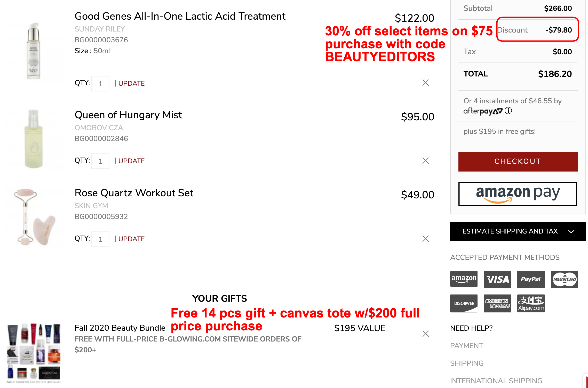The height and width of the screenshot is (388, 588).
Task: Click the Discover card icon
Action: pyautogui.click(x=464, y=303)
